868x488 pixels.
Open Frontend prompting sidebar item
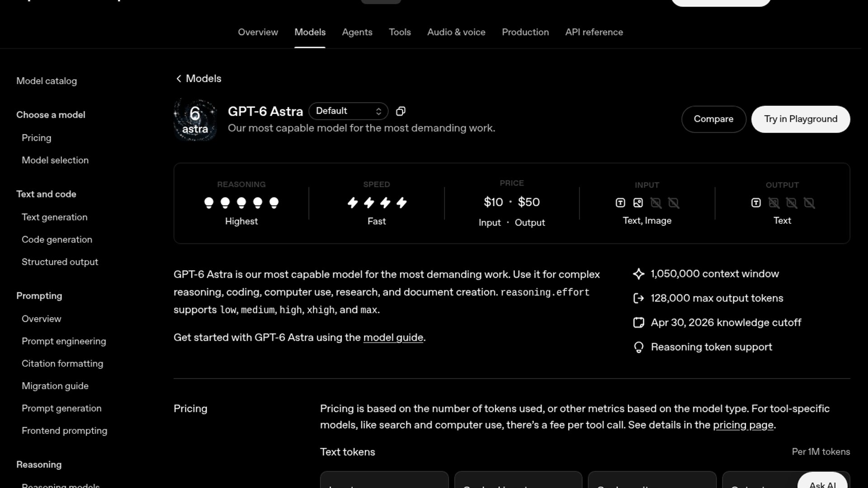pyautogui.click(x=64, y=431)
